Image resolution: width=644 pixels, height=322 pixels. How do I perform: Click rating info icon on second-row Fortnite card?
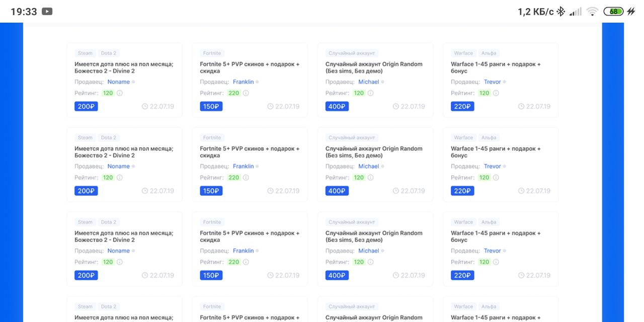(x=246, y=178)
